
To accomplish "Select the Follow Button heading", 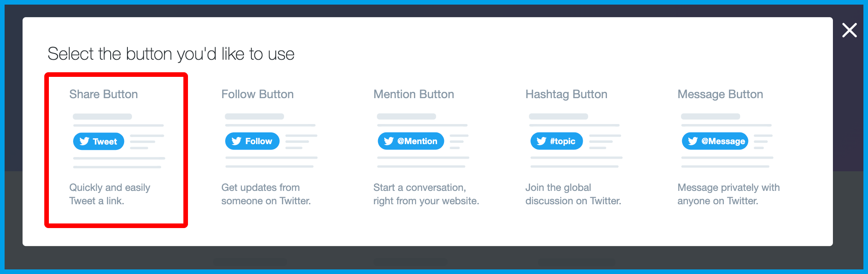I will 257,94.
